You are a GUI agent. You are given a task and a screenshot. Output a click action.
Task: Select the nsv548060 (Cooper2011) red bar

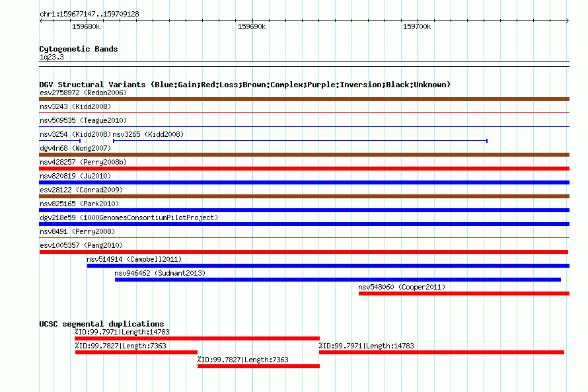pyautogui.click(x=464, y=294)
